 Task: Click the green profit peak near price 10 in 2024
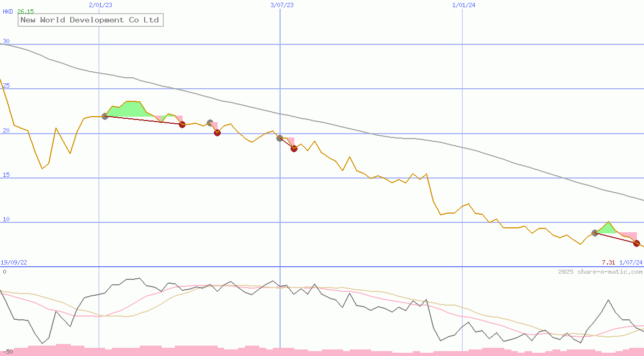point(607,229)
